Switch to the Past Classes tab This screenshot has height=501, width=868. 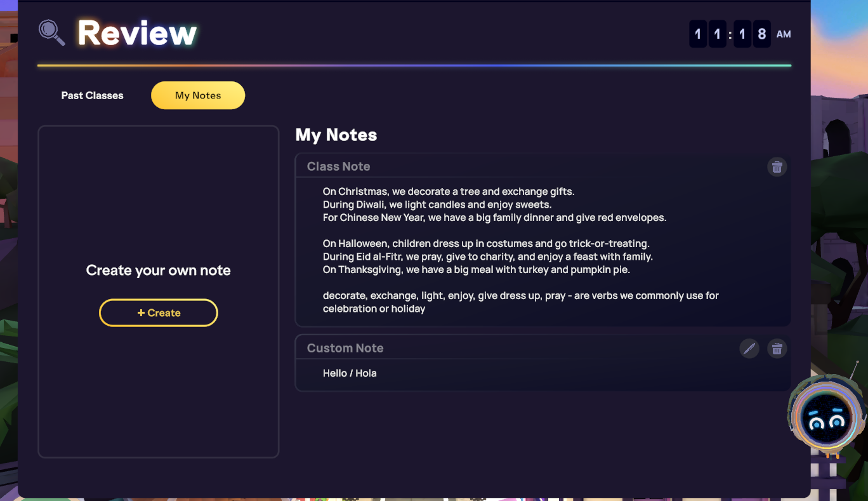(x=92, y=95)
